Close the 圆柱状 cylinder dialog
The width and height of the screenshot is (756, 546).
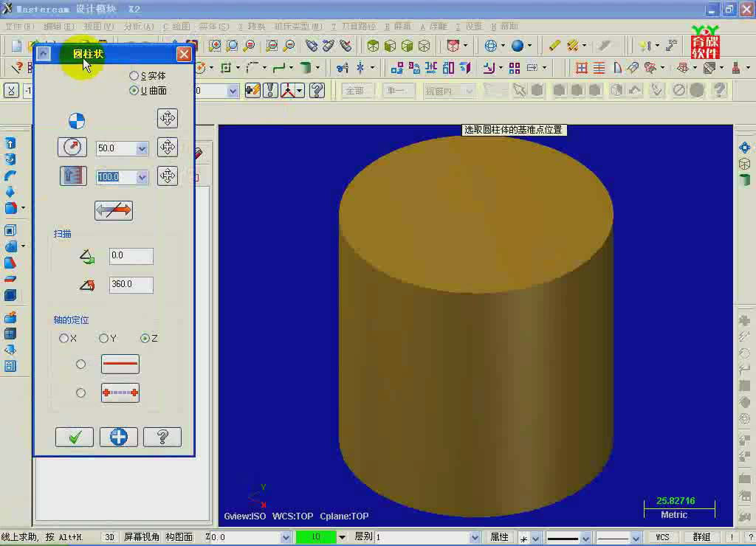(184, 53)
